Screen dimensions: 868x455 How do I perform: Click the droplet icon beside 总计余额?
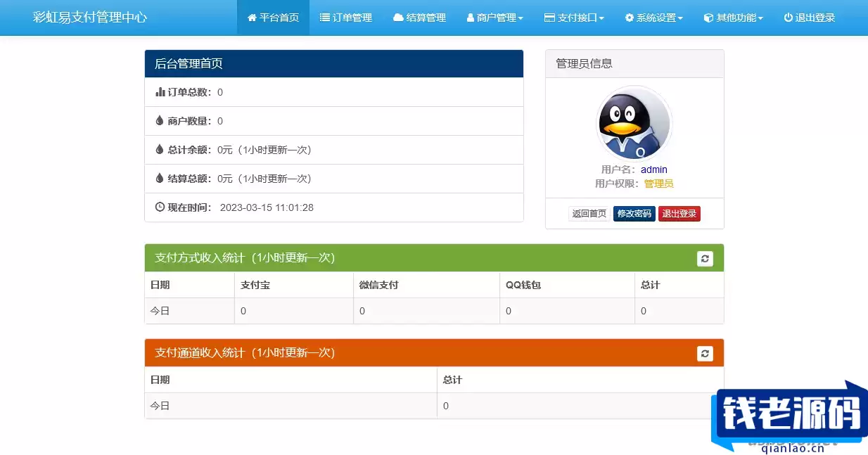[x=160, y=150]
